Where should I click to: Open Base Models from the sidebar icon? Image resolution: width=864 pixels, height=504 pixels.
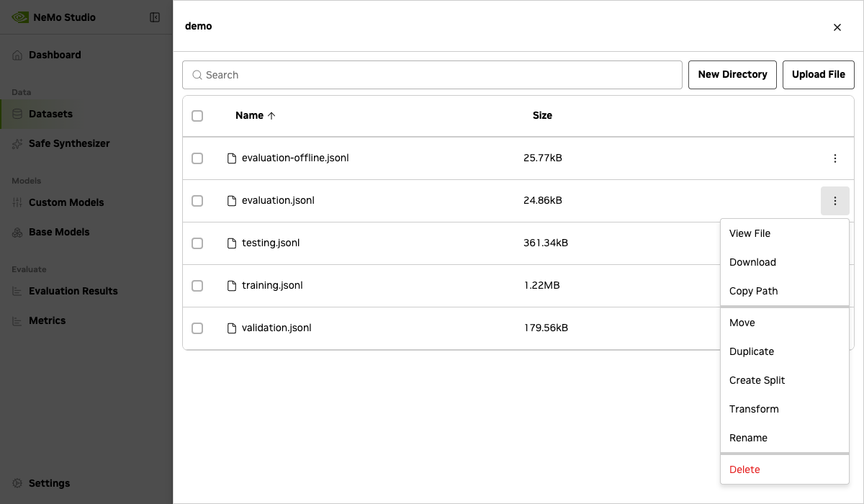coord(16,232)
